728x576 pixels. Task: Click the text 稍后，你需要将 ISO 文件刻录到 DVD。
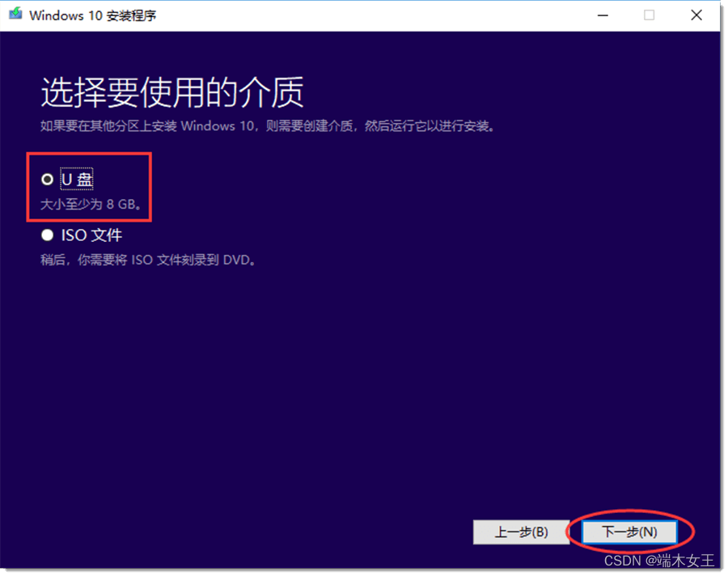pos(149,260)
